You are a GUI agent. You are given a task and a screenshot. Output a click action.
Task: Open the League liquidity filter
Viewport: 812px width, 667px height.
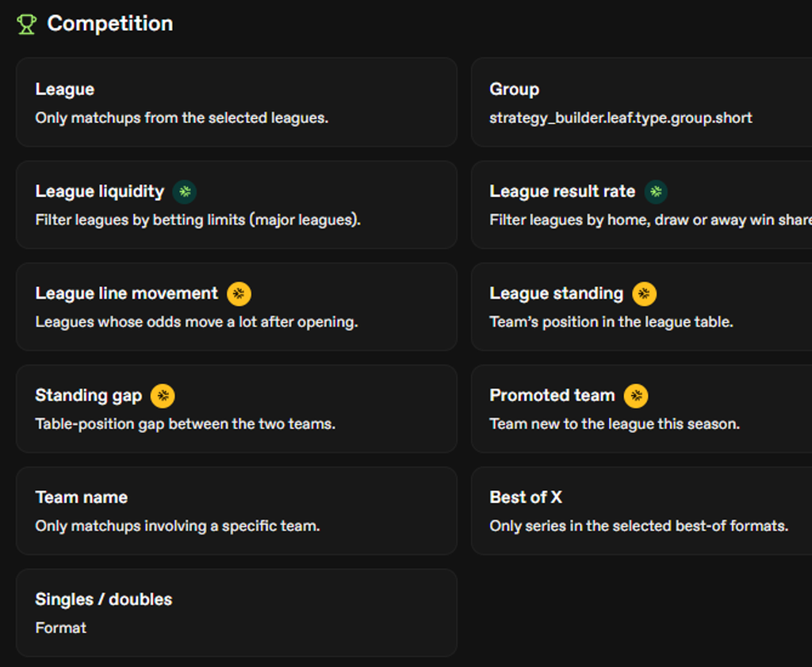point(236,205)
